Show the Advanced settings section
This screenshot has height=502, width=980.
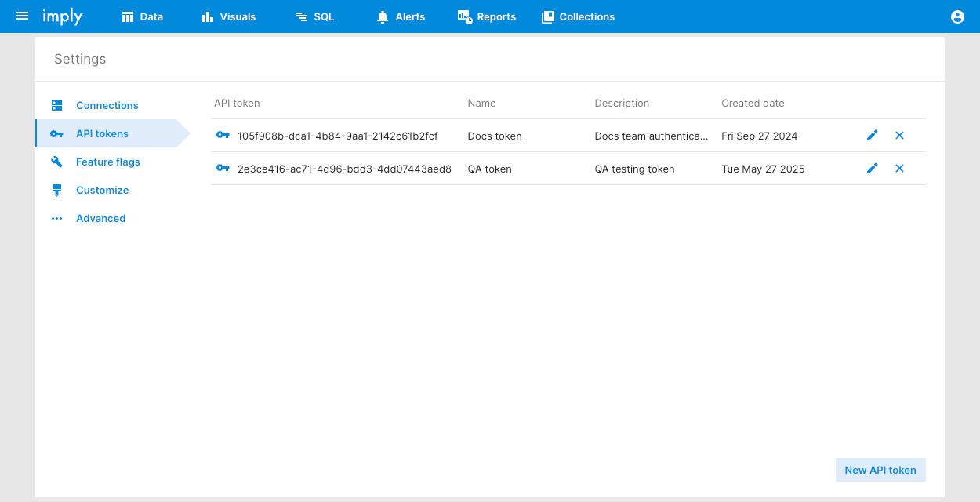(100, 218)
